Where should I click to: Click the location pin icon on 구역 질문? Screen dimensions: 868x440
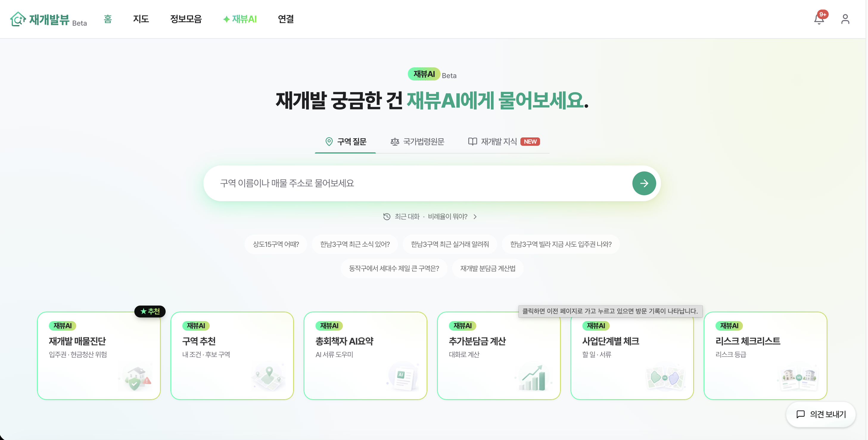pos(329,142)
